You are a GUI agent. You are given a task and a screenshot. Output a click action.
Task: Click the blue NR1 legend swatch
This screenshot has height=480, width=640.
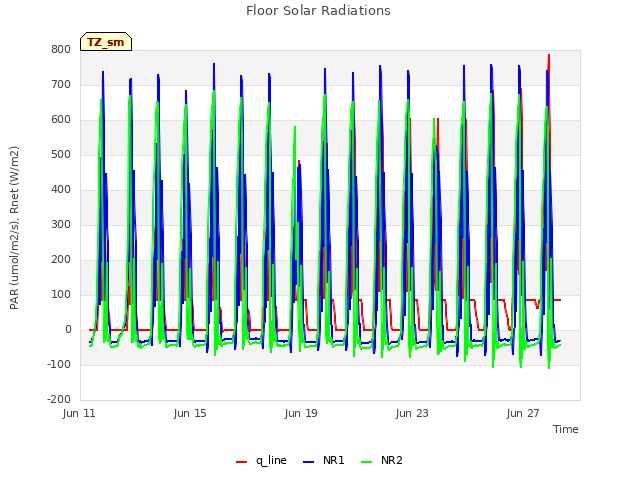[309, 462]
